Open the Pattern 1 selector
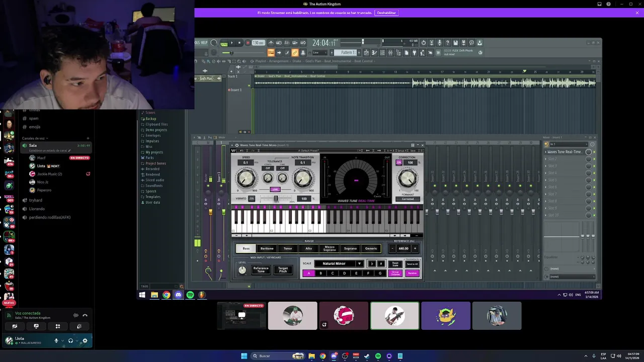The image size is (644, 362). click(x=346, y=53)
